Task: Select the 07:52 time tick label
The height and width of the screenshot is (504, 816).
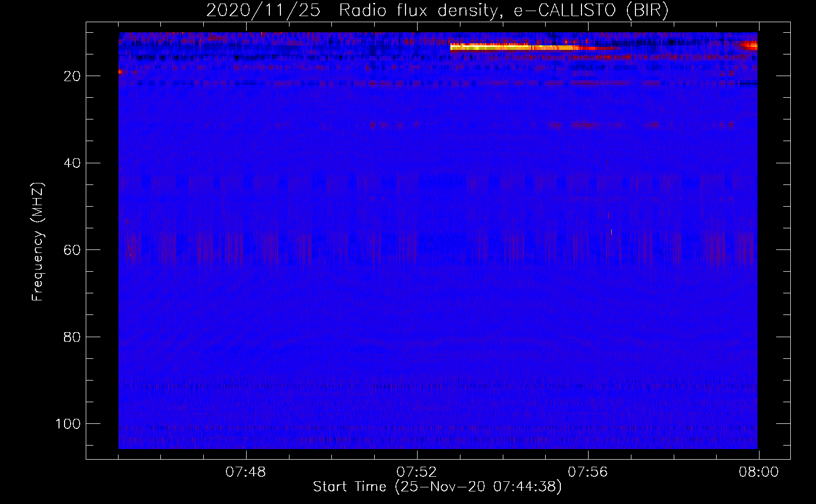Action: coord(417,472)
